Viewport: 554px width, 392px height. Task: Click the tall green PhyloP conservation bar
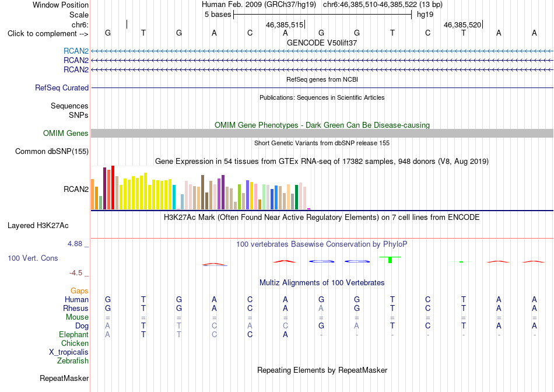point(390,260)
